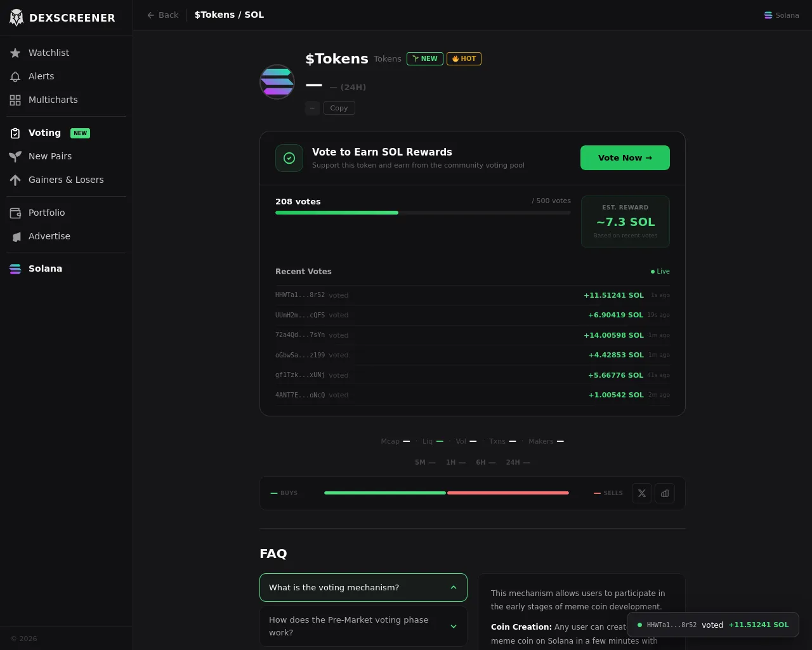This screenshot has width=812, height=650.
Task: Expand 'How does the Pre-Market voting phase work?'
Action: (x=363, y=627)
